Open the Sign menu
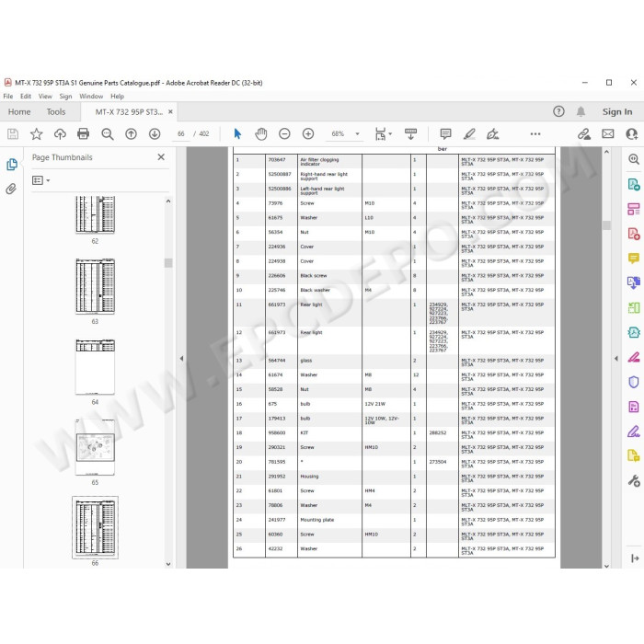Viewport: 644px width, 644px height. click(65, 96)
